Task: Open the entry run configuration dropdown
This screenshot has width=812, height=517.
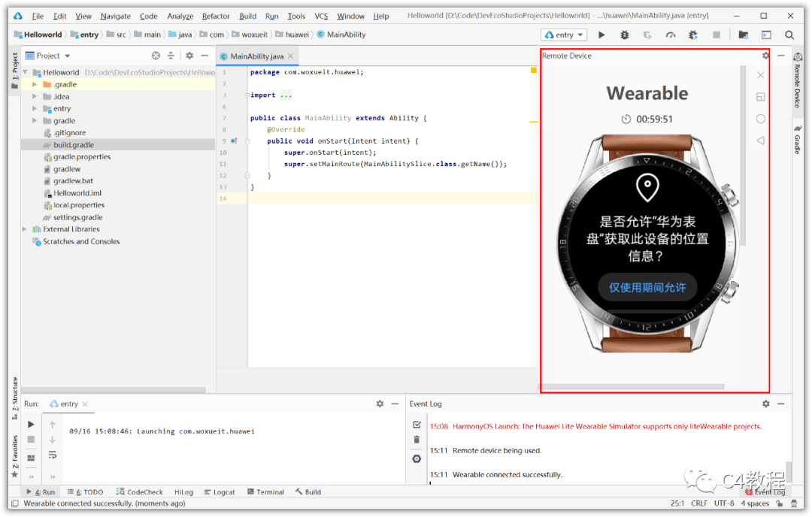Action: click(564, 35)
